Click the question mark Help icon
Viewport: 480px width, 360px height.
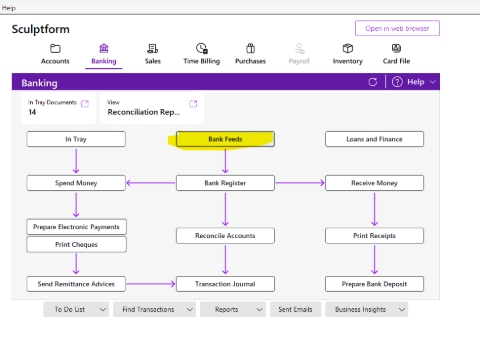coord(397,82)
